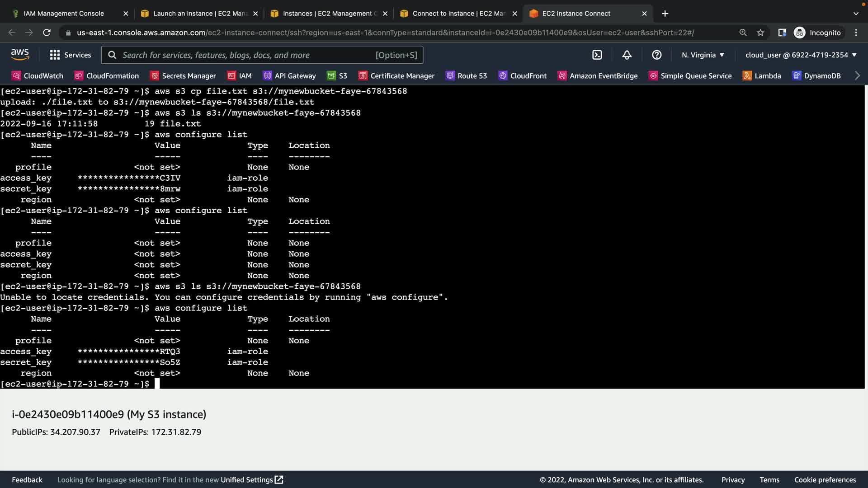Screen dimensions: 868x488
Task: Reload the current browser page
Action: pos(47,33)
